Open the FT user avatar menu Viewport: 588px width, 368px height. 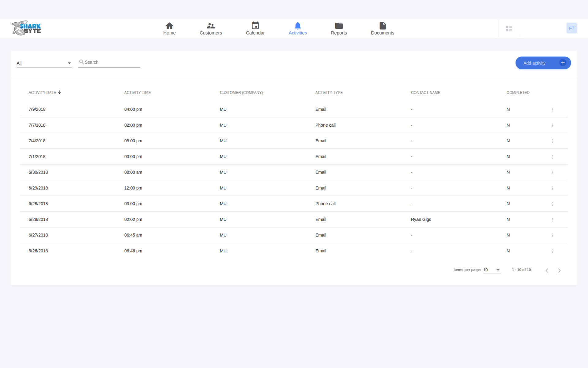[x=571, y=28]
